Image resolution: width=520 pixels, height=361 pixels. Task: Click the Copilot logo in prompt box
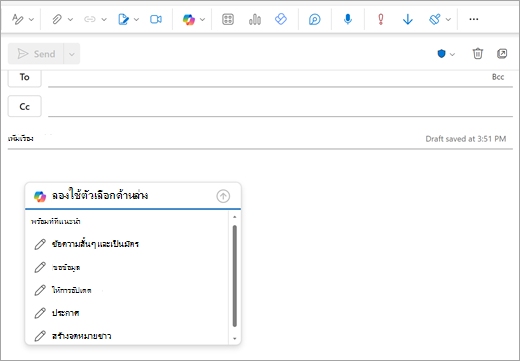(40, 196)
